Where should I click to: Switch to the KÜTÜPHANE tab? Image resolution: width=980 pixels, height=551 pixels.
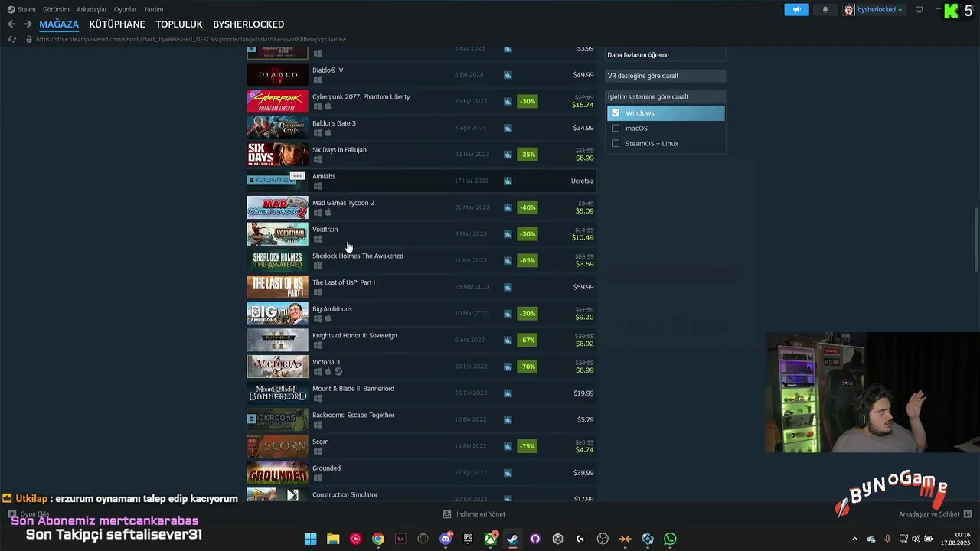point(117,24)
